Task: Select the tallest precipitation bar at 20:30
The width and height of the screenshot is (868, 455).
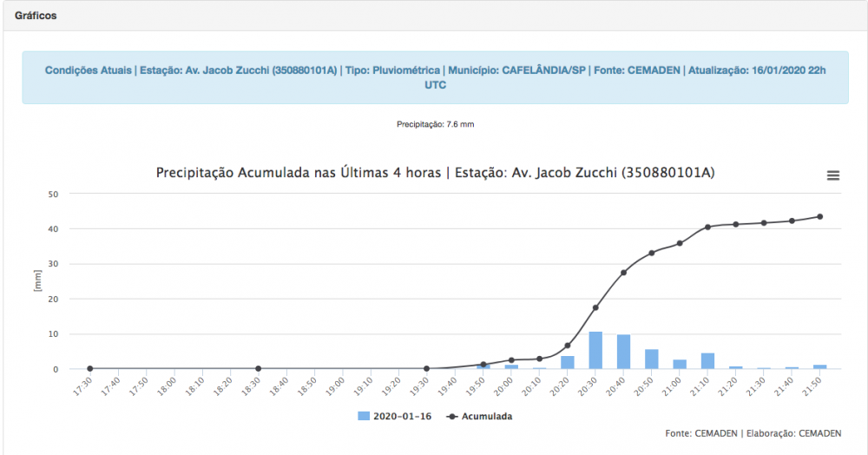Action: (595, 350)
